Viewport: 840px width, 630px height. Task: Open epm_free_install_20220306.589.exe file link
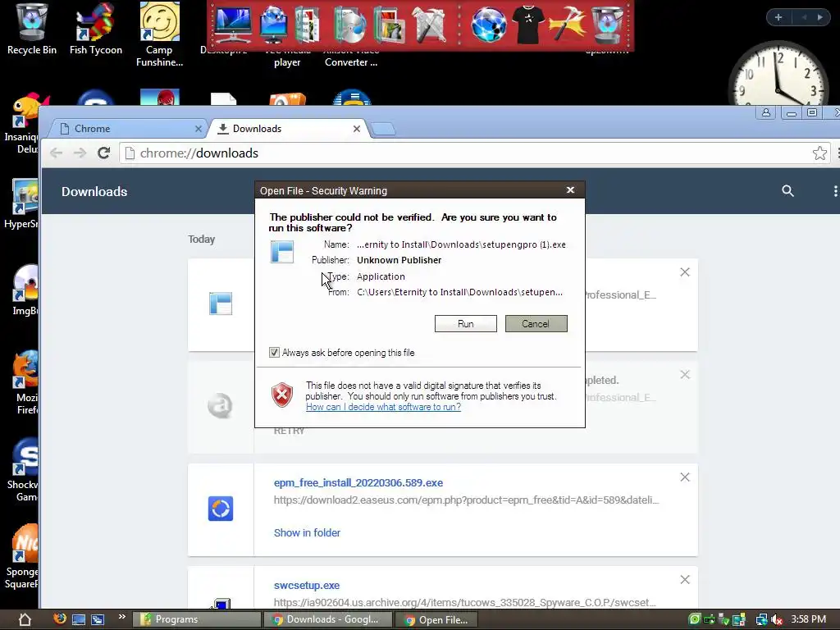click(358, 482)
